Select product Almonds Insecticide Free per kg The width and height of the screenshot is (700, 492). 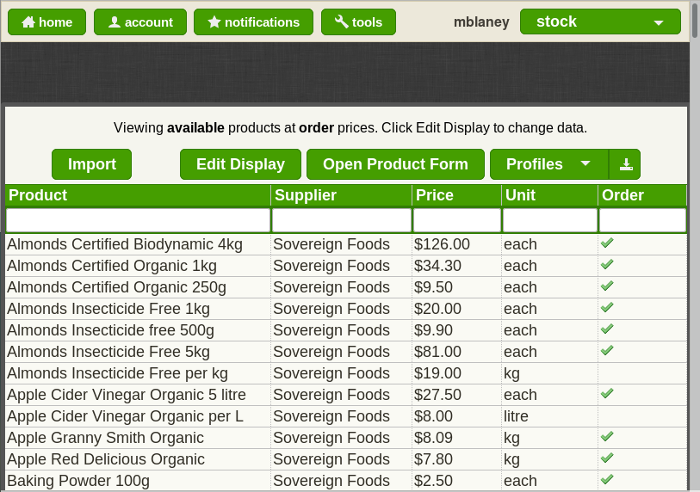click(117, 373)
